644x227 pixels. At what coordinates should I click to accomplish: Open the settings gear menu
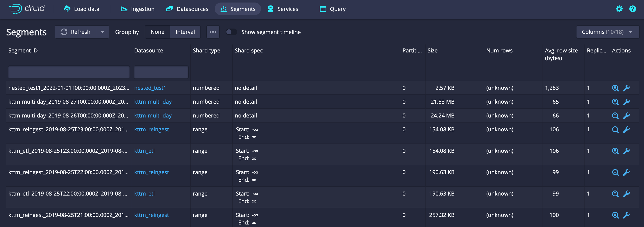(619, 9)
